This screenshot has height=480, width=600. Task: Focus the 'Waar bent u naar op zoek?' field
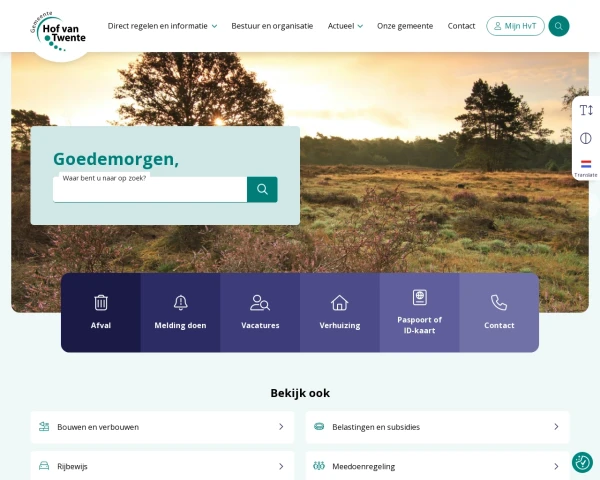[150, 189]
